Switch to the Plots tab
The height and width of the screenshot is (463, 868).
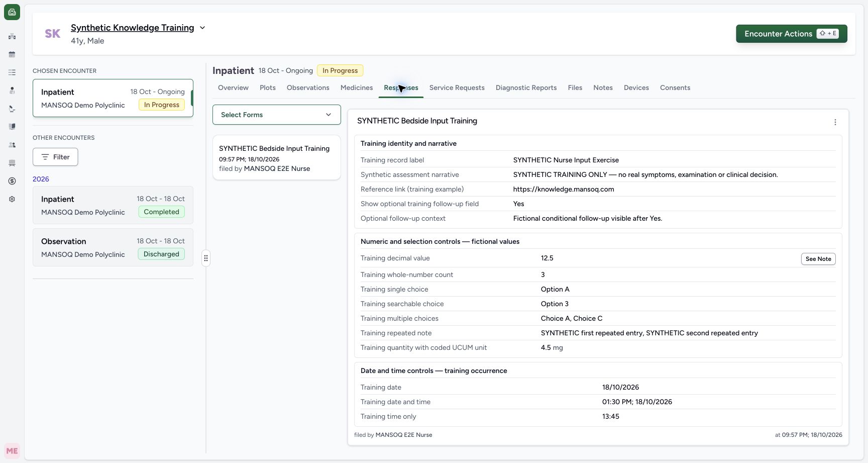[x=268, y=87]
